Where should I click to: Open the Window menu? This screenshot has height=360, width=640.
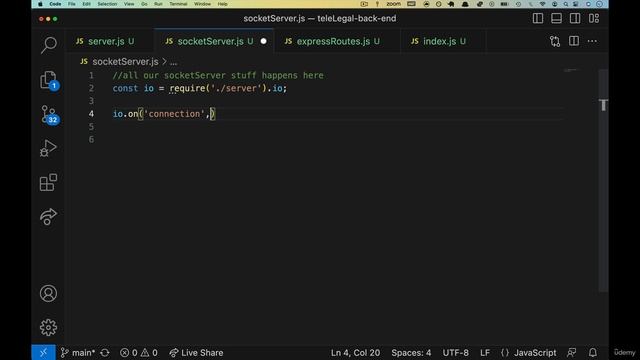click(202, 4)
